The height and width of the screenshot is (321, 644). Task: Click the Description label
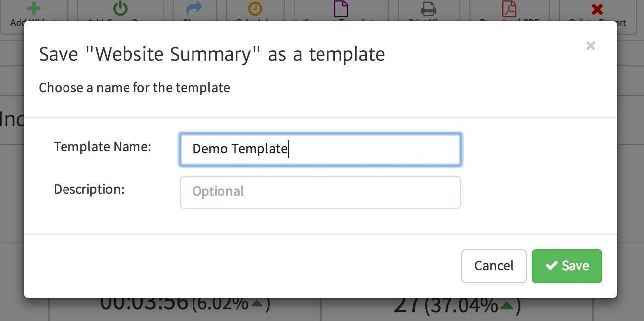click(x=89, y=189)
